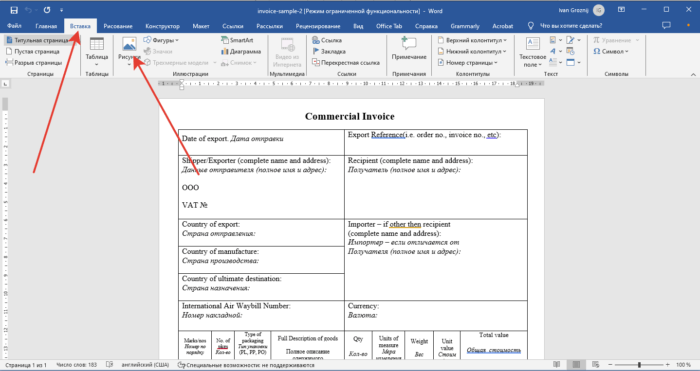The height and width of the screenshot is (371, 700).
Task: Click the Drop Cap icon in Текст group
Action: point(554,62)
